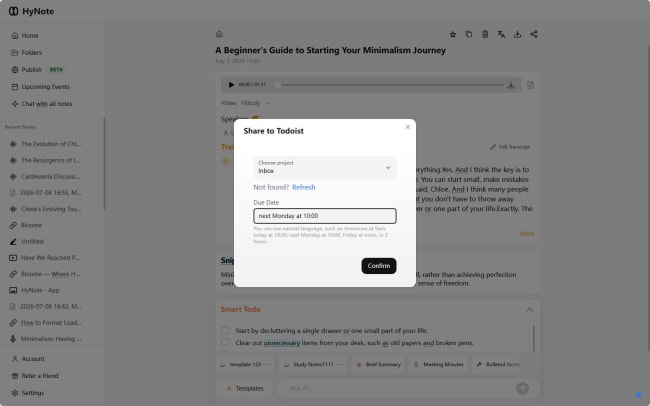The width and height of the screenshot is (650, 406).
Task: Select the 'Study Notes1111' template chip
Action: point(313,365)
